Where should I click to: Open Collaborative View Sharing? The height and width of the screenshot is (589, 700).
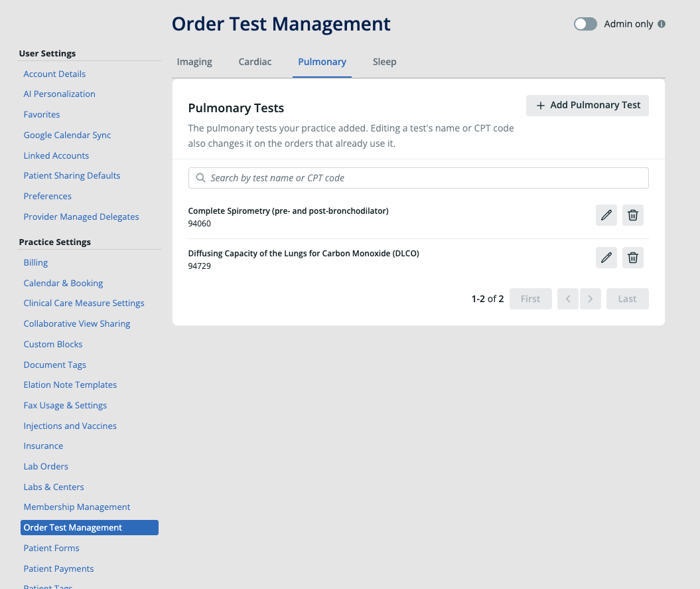point(77,323)
